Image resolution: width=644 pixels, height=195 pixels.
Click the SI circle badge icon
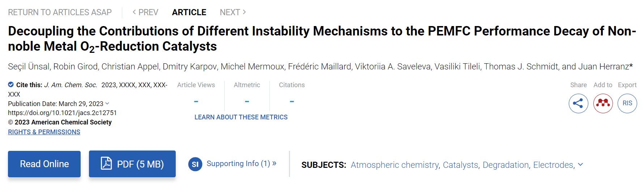tap(195, 164)
